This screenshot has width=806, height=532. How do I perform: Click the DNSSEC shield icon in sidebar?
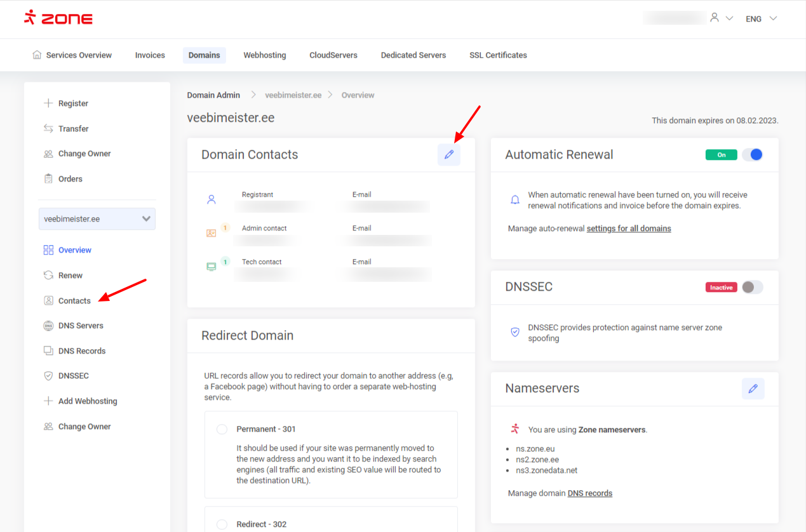click(x=48, y=376)
